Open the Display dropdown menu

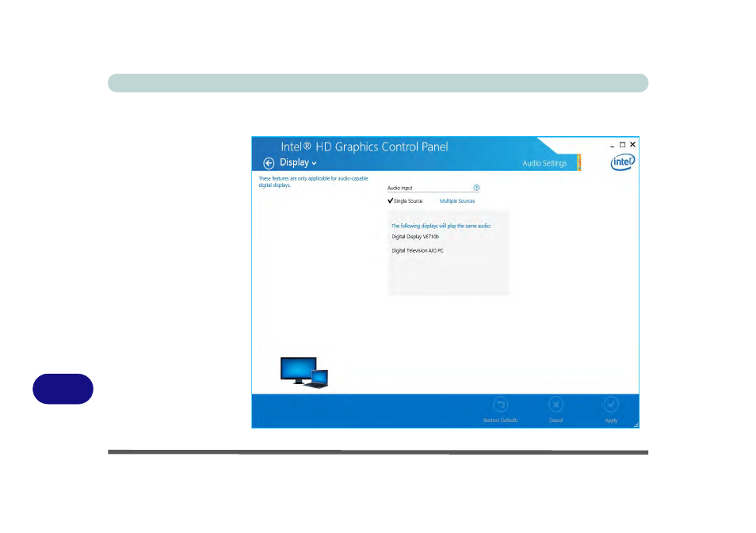pyautogui.click(x=298, y=162)
